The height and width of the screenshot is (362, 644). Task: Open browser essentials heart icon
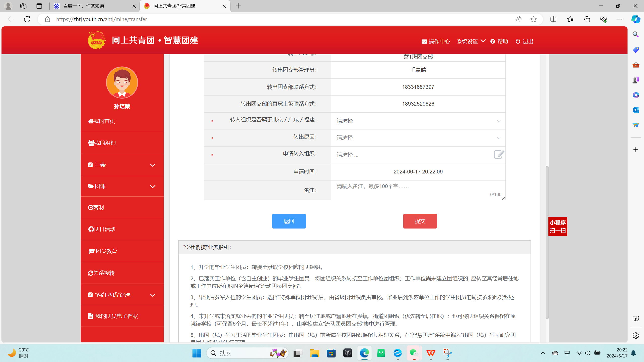603,19
